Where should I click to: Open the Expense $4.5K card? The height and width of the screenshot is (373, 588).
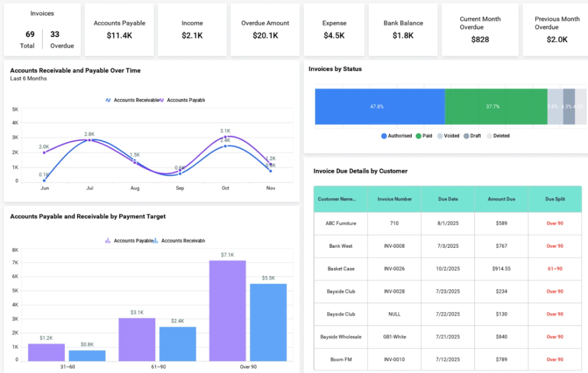(x=334, y=30)
